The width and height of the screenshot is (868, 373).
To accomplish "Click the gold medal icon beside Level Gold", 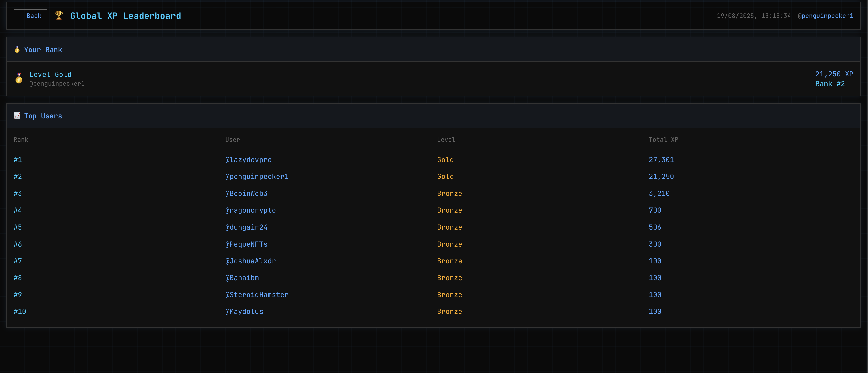I will click(19, 78).
